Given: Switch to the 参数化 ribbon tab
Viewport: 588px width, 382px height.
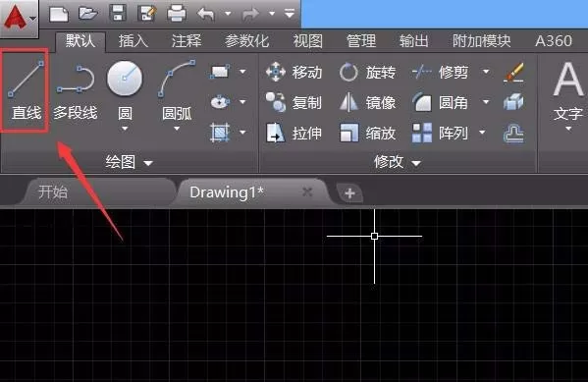Looking at the screenshot, I should [x=246, y=41].
